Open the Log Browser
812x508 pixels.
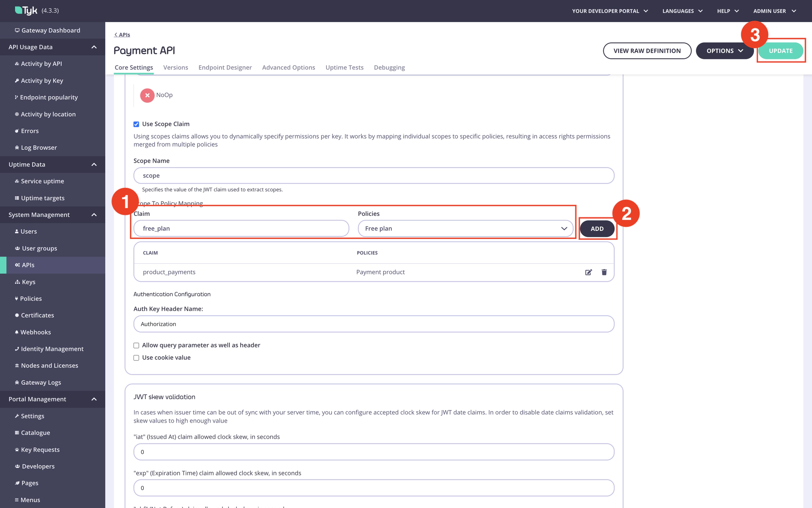(39, 147)
